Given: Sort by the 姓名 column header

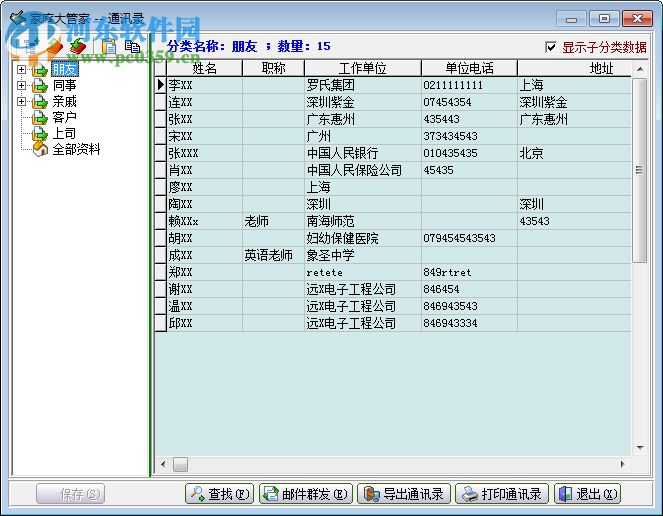Looking at the screenshot, I should point(204,68).
